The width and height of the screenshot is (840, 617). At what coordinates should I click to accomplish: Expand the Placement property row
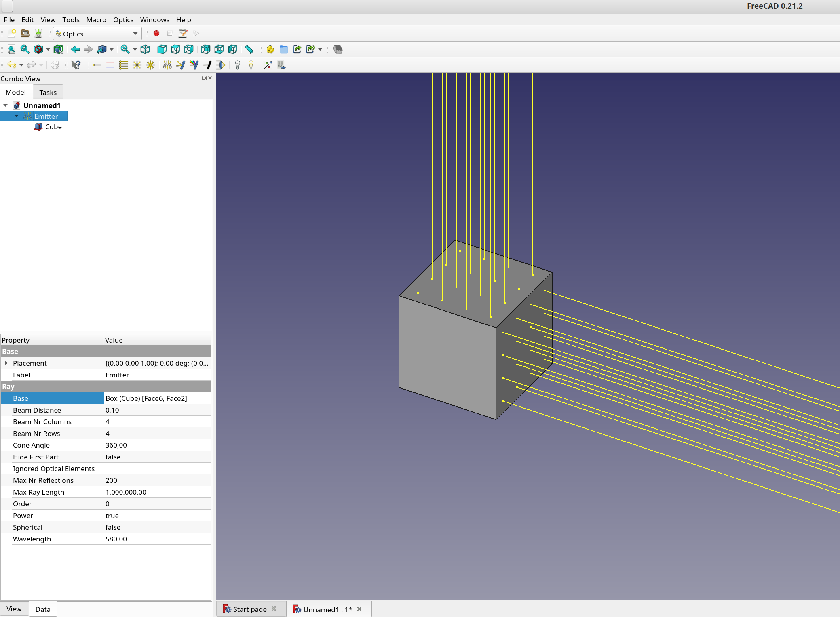pyautogui.click(x=6, y=363)
